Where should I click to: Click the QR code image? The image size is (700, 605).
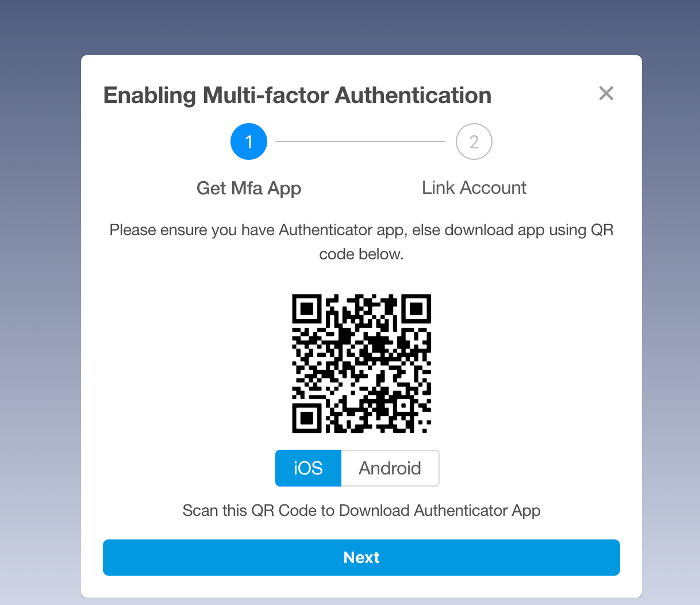[x=361, y=363]
